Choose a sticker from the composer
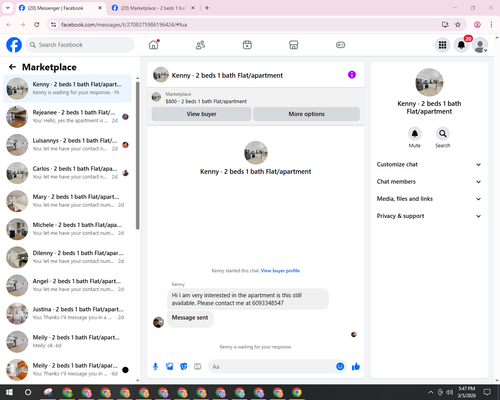This screenshot has width=500, height=400. click(184, 367)
